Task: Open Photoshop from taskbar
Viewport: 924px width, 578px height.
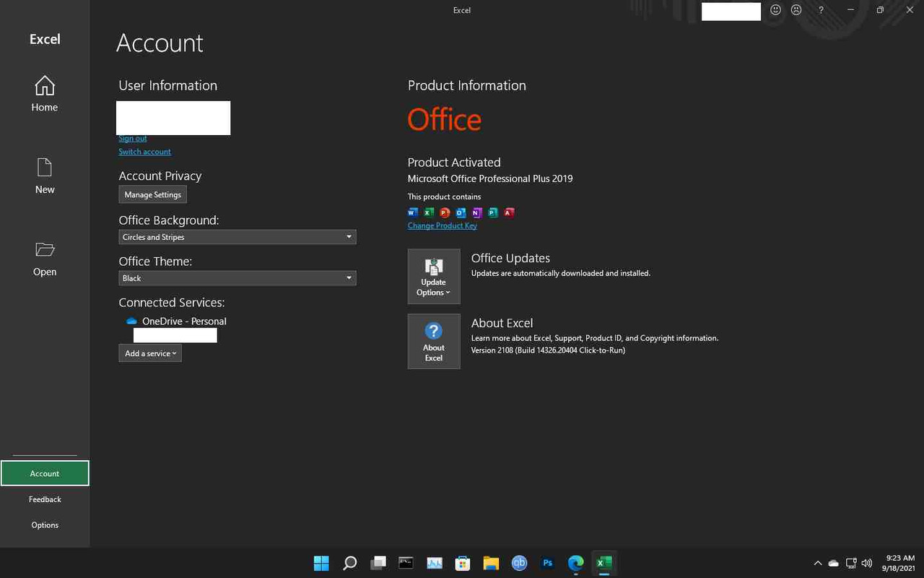Action: coord(547,563)
